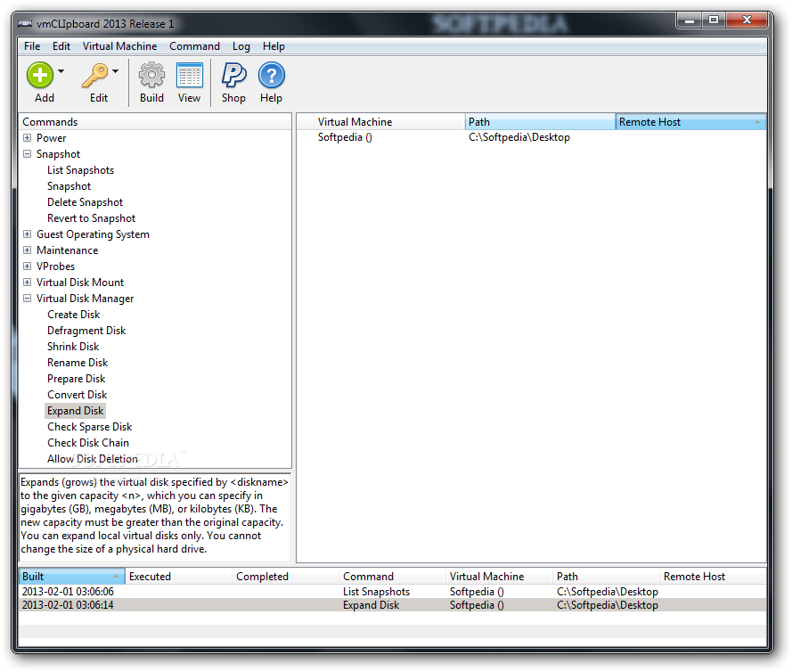Click the Virtual Disk Mount label
The image size is (792, 672).
point(80,283)
